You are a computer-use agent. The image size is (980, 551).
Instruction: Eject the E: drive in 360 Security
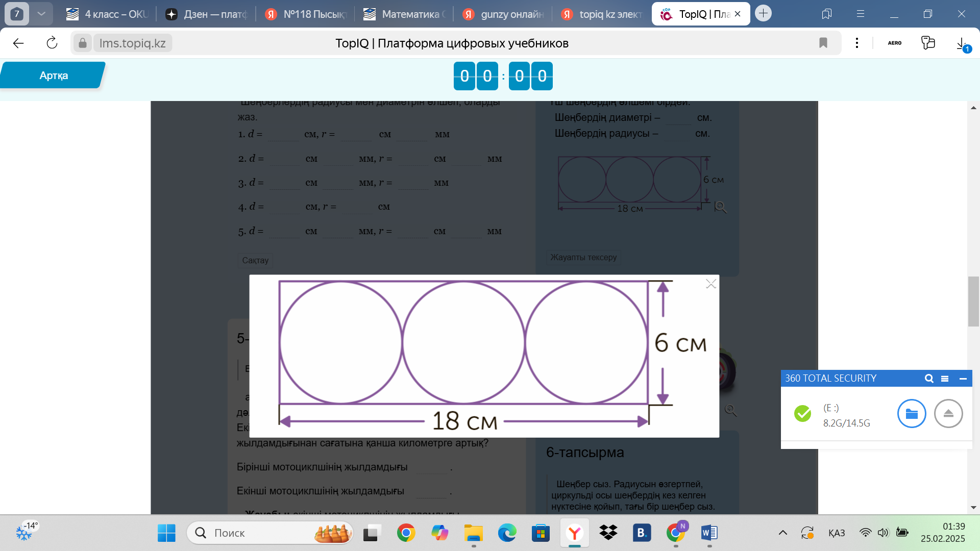point(948,414)
